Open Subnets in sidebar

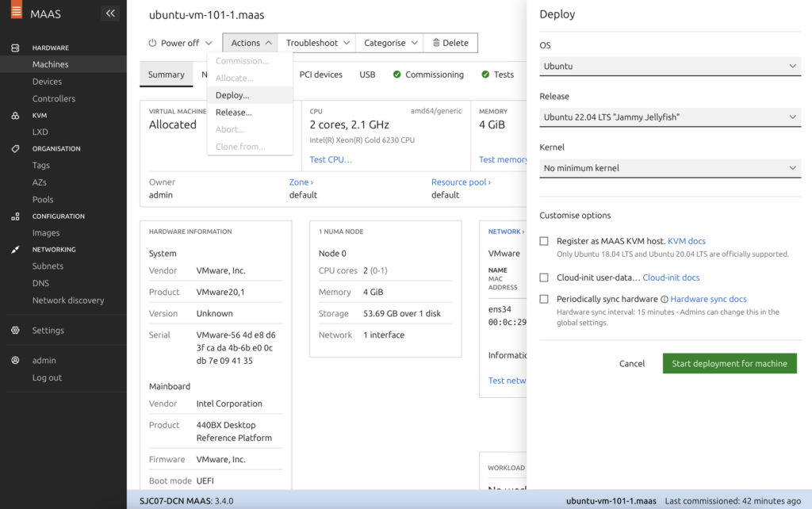click(x=48, y=266)
